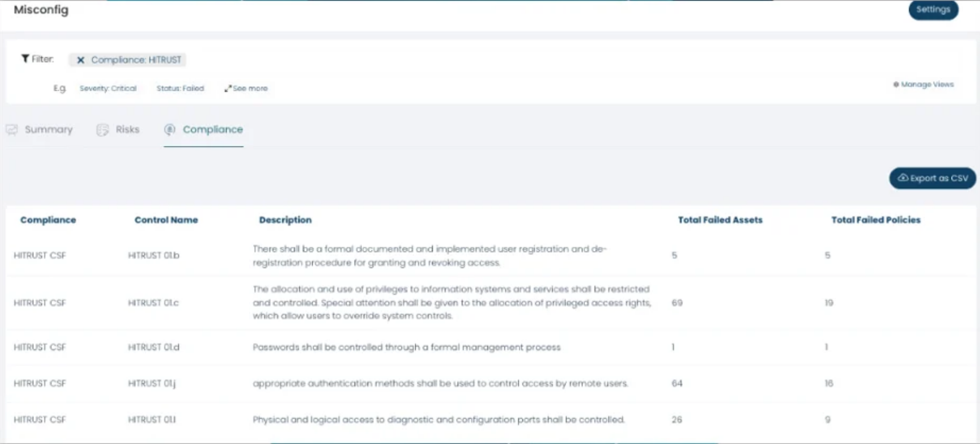Click the cloud icon in Export as CSV
The width and height of the screenshot is (980, 444).
903,178
